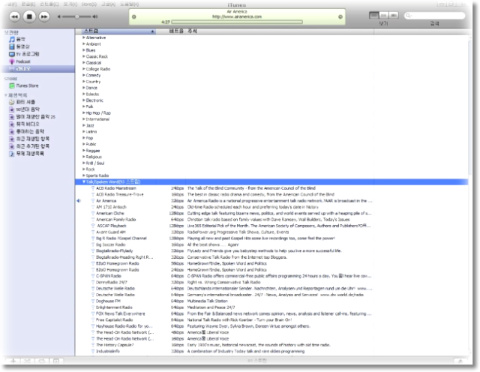
Task: Open the Edit (E) menu
Action: 28,4
